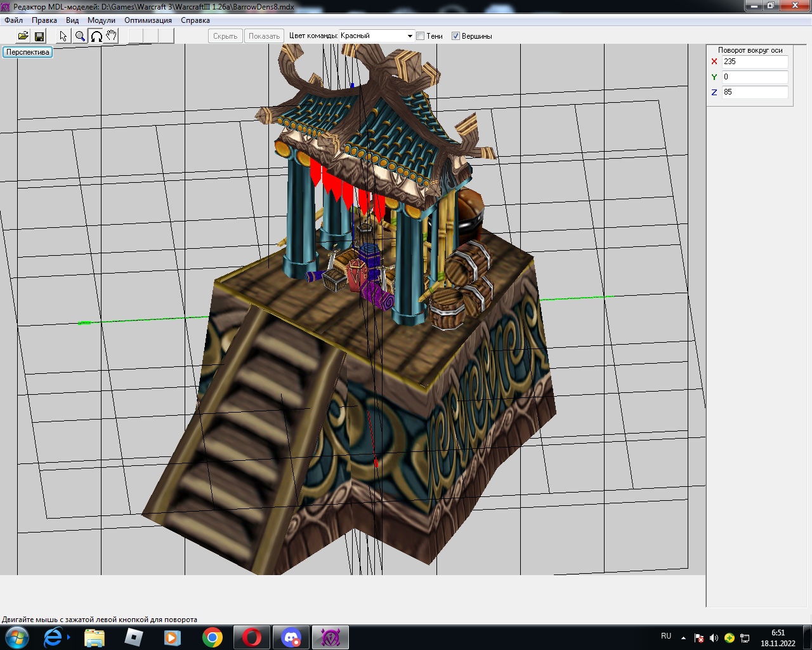
Task: Click the Z axis rotation field
Action: click(754, 92)
